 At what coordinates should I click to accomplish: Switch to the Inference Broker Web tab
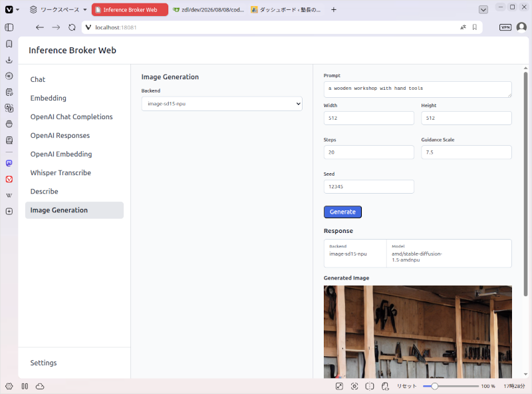pos(130,10)
